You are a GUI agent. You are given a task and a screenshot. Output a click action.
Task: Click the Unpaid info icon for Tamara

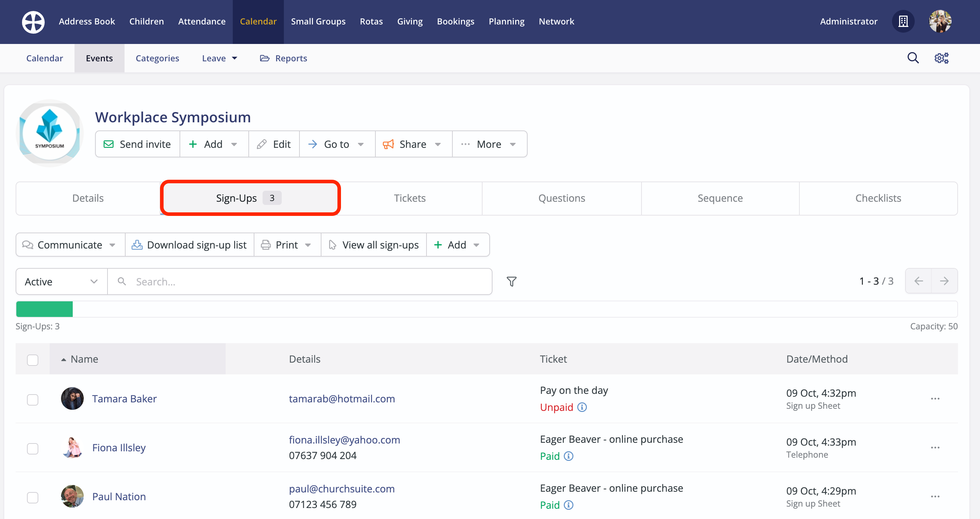582,407
